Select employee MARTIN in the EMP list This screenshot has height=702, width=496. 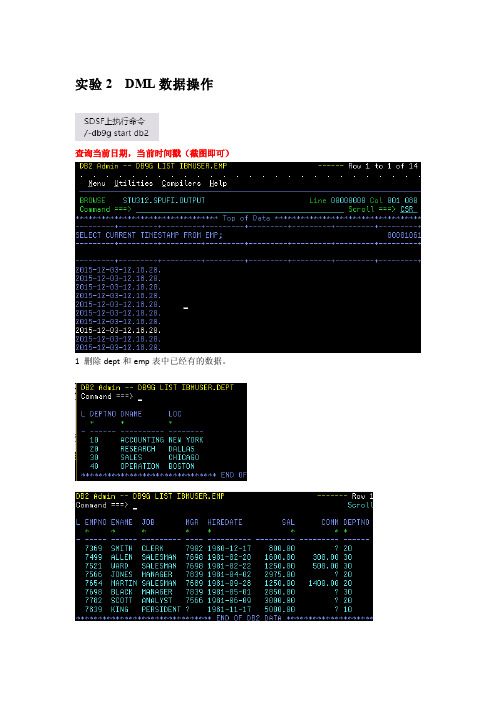[x=124, y=583]
